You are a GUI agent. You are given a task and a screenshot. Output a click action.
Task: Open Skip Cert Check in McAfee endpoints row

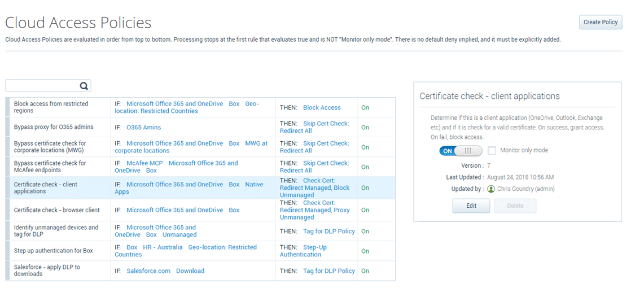coord(314,167)
